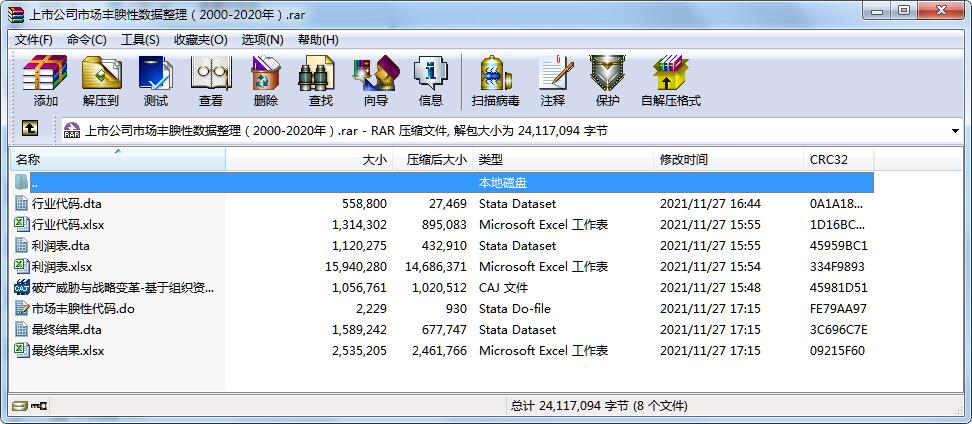The image size is (972, 424).
Task: Click packed size value 27,469
Action: point(448,203)
